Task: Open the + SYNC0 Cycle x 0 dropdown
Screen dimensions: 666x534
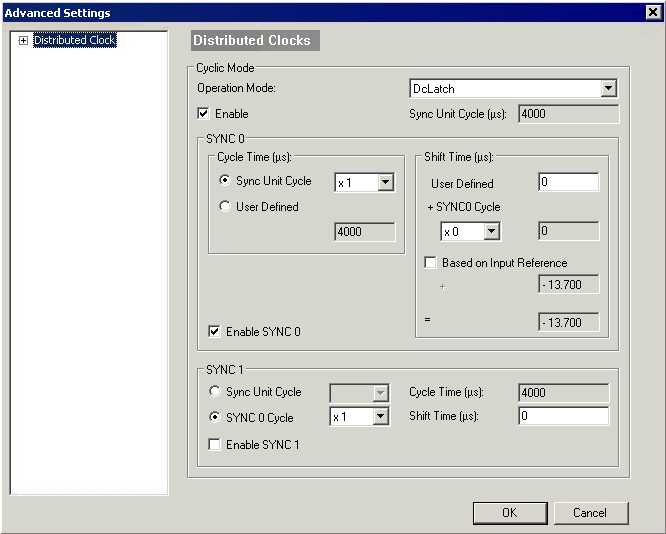Action: pos(491,232)
